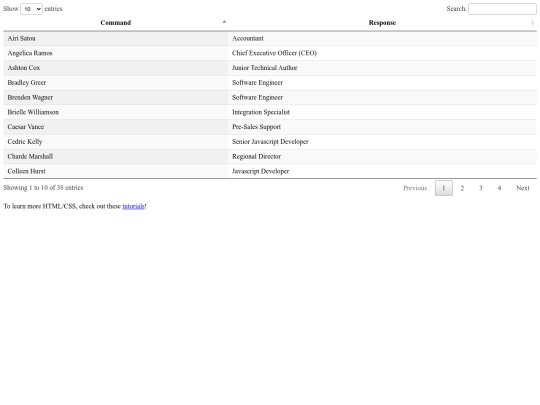Select the Charde Marshall cell

pos(115,157)
